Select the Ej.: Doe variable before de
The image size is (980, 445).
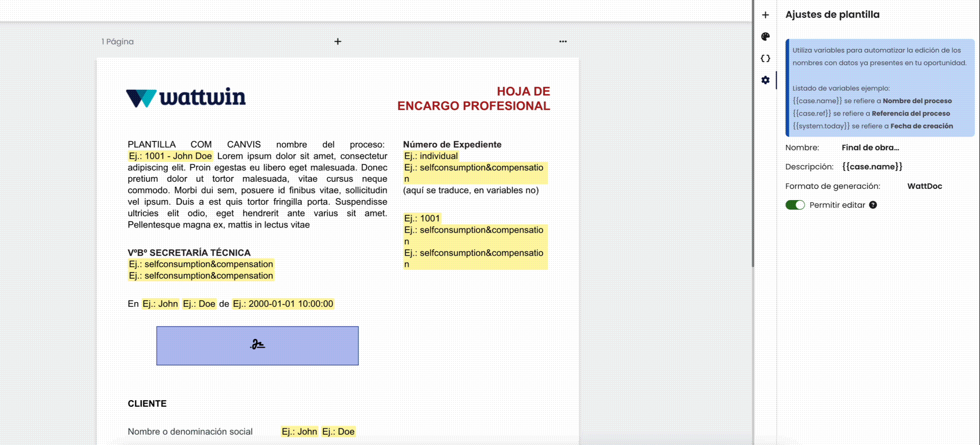coord(199,304)
